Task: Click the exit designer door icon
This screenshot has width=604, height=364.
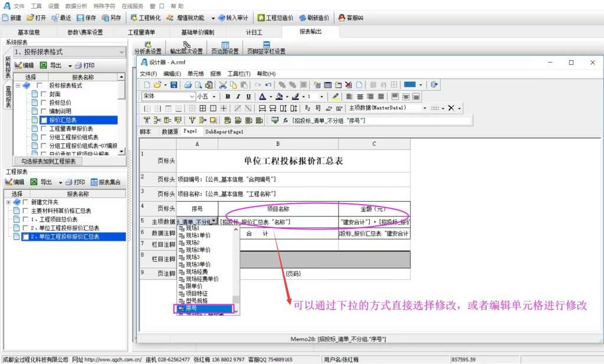Action: click(434, 85)
